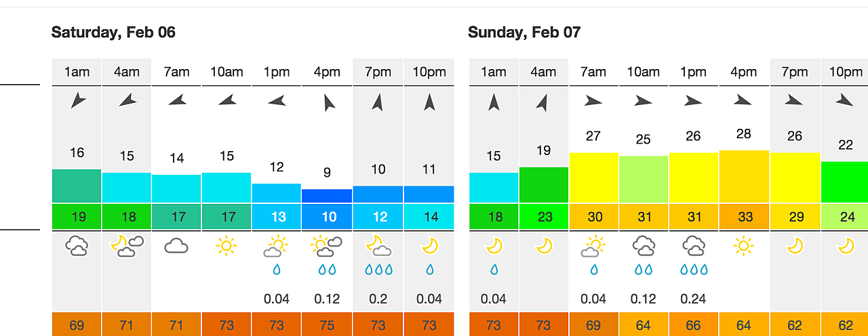Click the Saturday 7pm triple raindrop icon
The image size is (868, 336).
coord(379,270)
